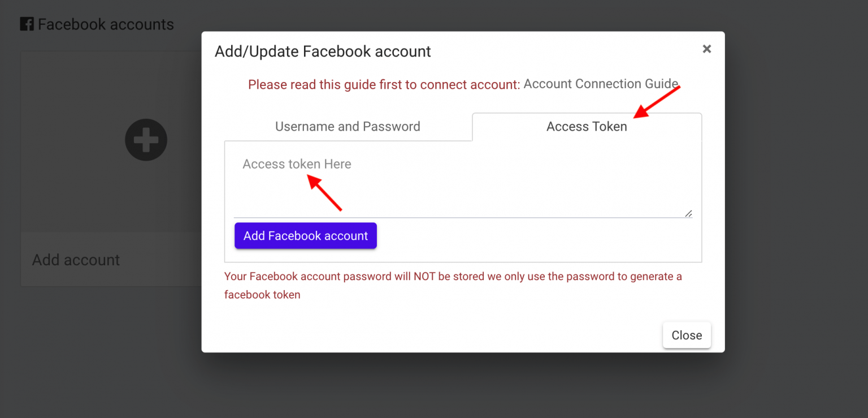Click the Facebook logo icon
The height and width of the screenshot is (418, 868).
27,24
